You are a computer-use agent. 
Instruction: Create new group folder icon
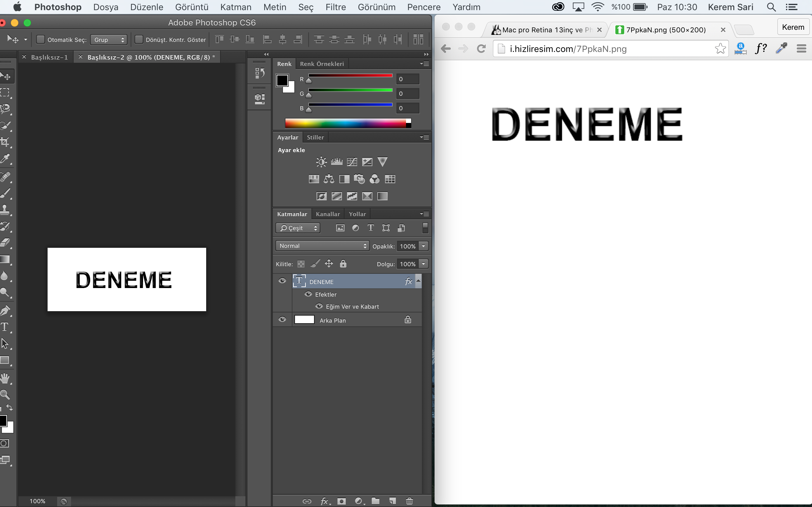[376, 501]
